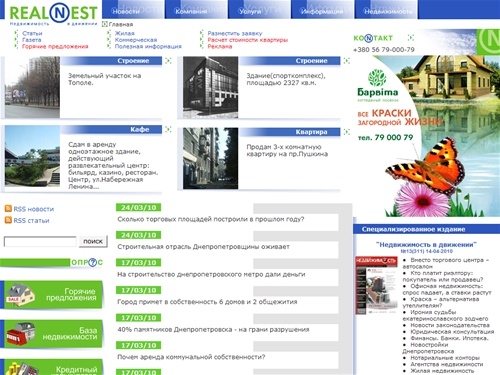
Task: Click the arrow icon next to Кафе card
Action: tap(168, 129)
